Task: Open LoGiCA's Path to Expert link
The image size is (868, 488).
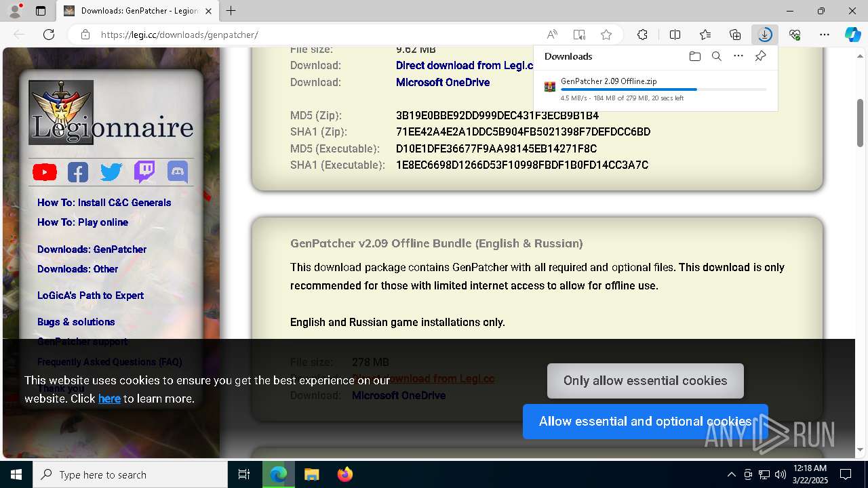Action: (x=91, y=296)
